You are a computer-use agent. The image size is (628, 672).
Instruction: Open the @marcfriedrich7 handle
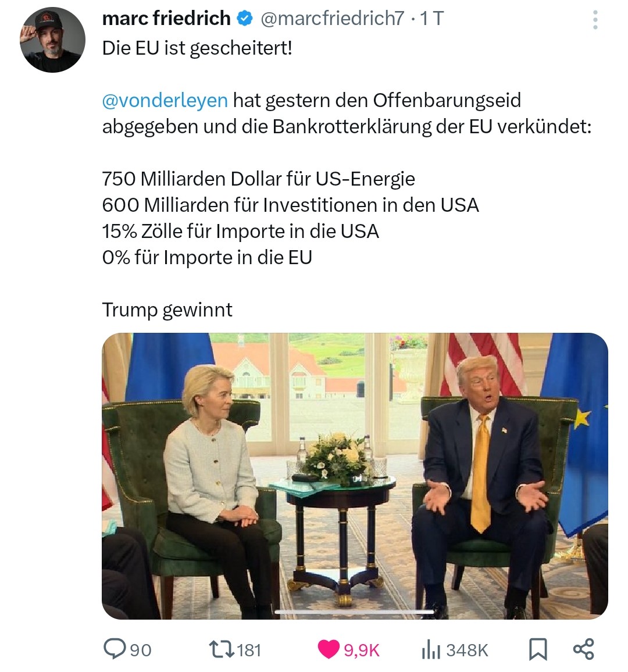point(333,19)
